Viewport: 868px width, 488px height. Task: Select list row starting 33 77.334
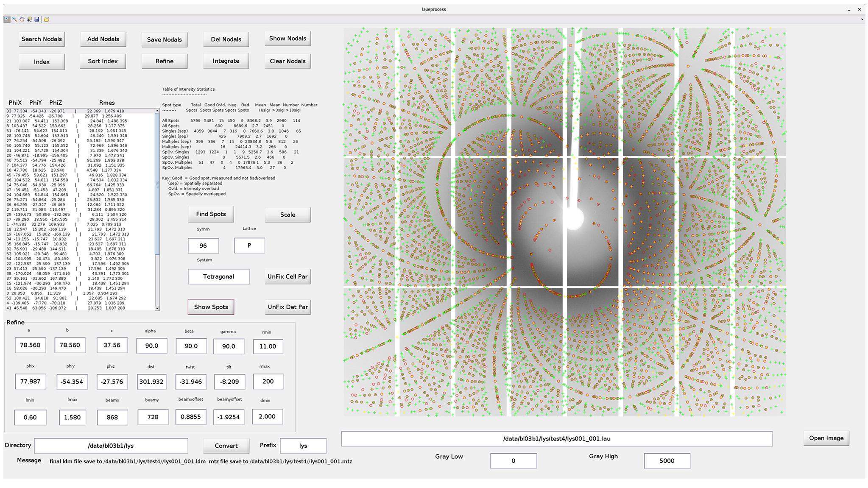click(81, 111)
